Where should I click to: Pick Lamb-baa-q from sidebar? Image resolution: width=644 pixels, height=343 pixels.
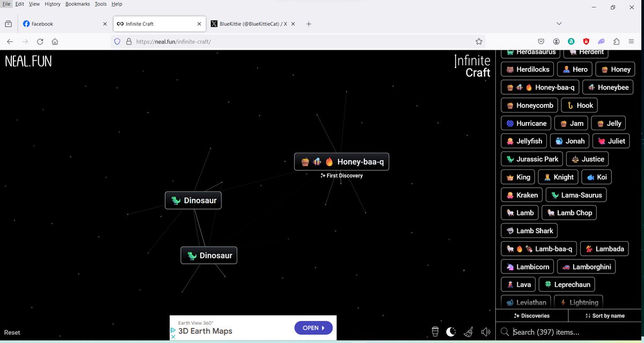(x=539, y=249)
